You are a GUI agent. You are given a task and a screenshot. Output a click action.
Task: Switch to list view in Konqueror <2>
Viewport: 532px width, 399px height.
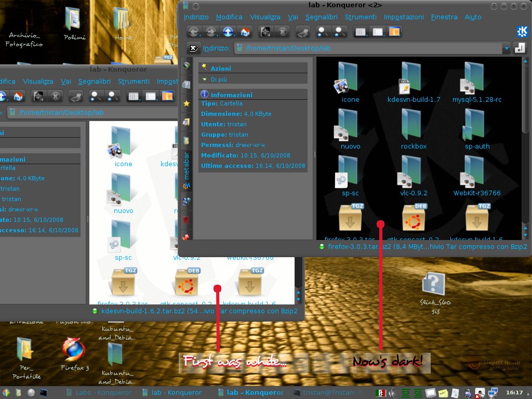click(378, 32)
